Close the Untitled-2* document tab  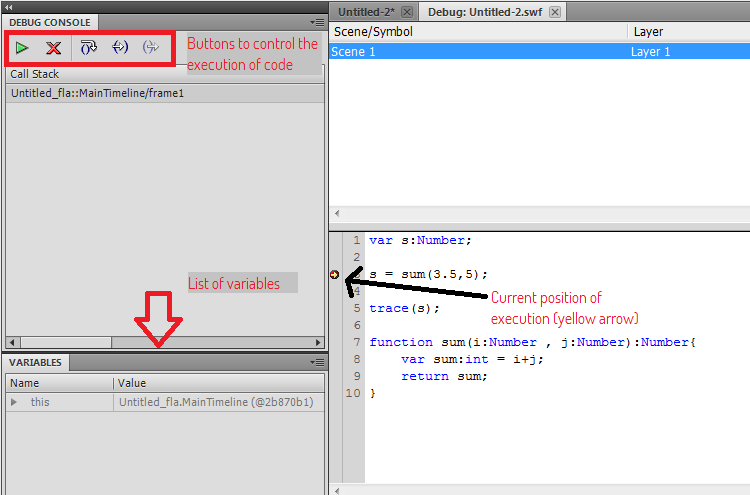(407, 12)
